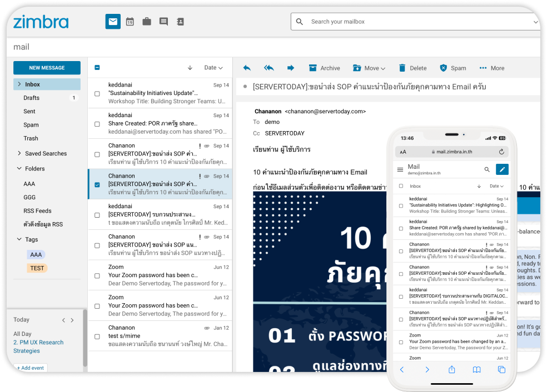
Task: Click the Add event button
Action: [x=31, y=368]
